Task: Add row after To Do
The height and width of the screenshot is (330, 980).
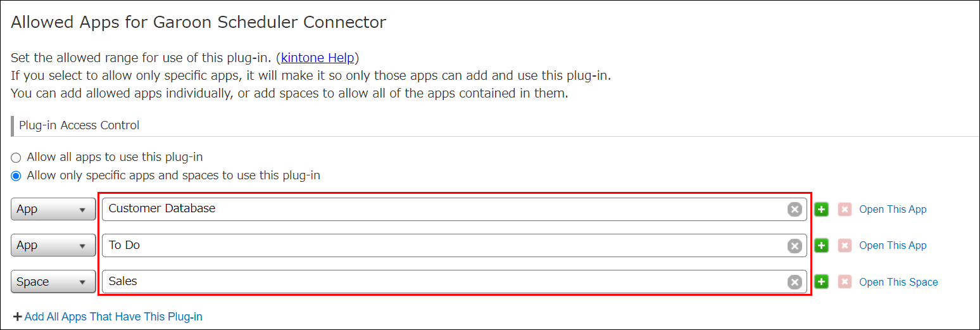Action: pos(821,246)
